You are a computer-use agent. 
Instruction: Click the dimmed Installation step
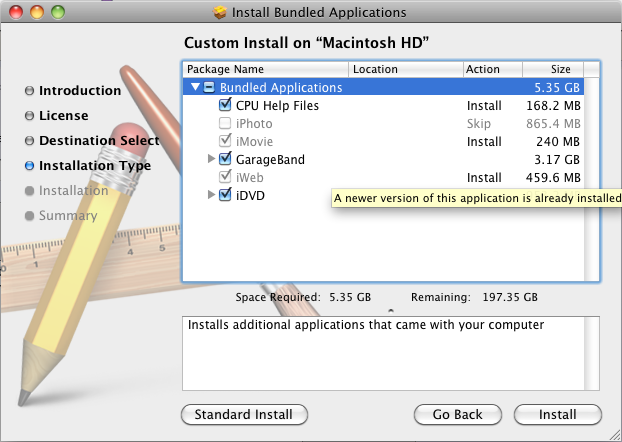(x=73, y=191)
